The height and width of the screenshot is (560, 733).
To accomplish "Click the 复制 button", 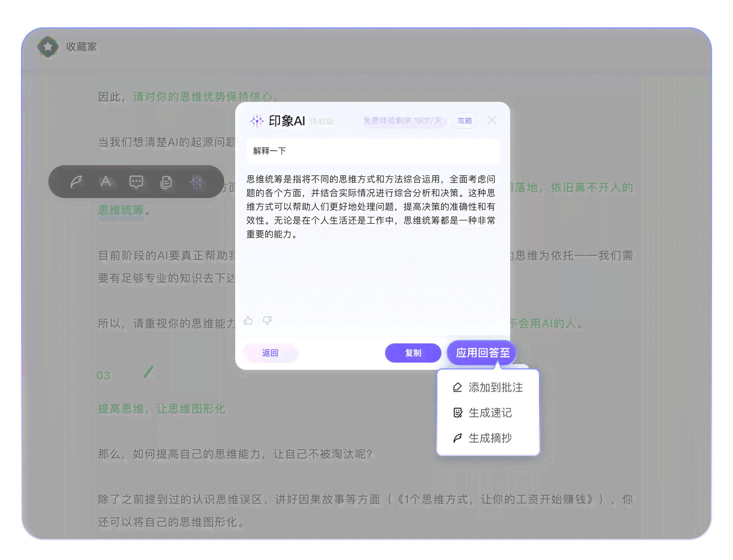I will pyautogui.click(x=413, y=353).
